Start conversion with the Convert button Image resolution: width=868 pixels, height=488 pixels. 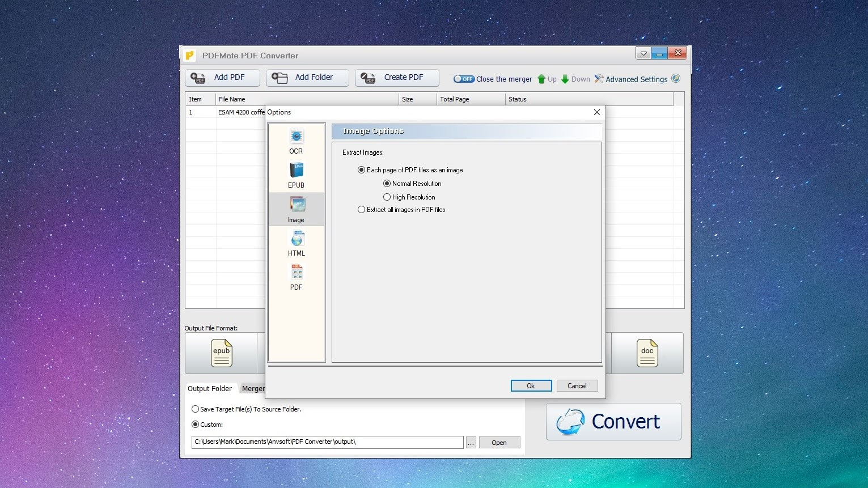coord(613,422)
